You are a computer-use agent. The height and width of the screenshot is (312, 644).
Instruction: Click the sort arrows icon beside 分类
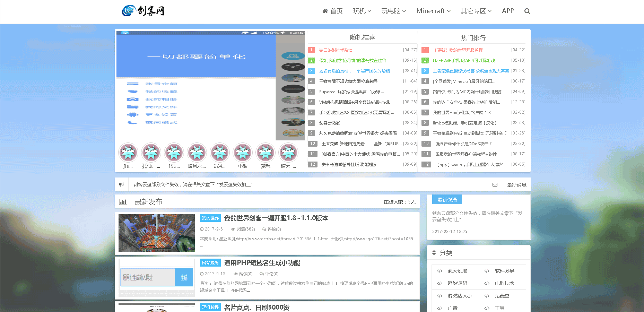(434, 253)
